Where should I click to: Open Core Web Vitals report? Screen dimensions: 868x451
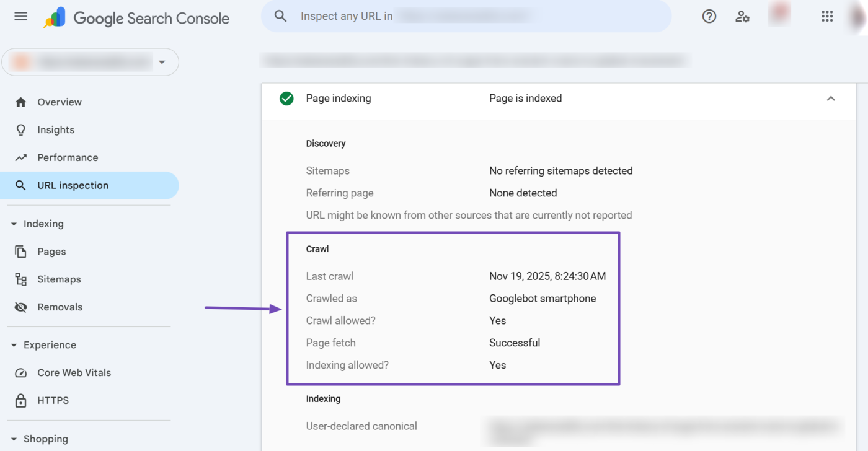click(74, 372)
